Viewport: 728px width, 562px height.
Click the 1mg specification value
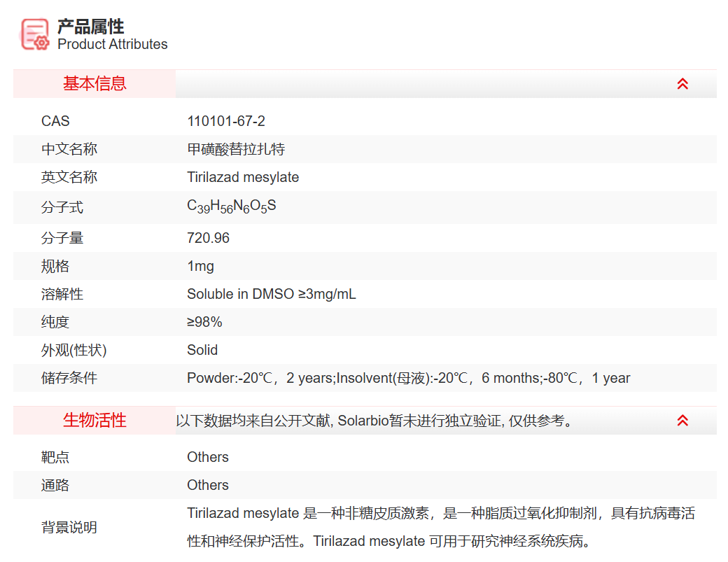tap(200, 266)
